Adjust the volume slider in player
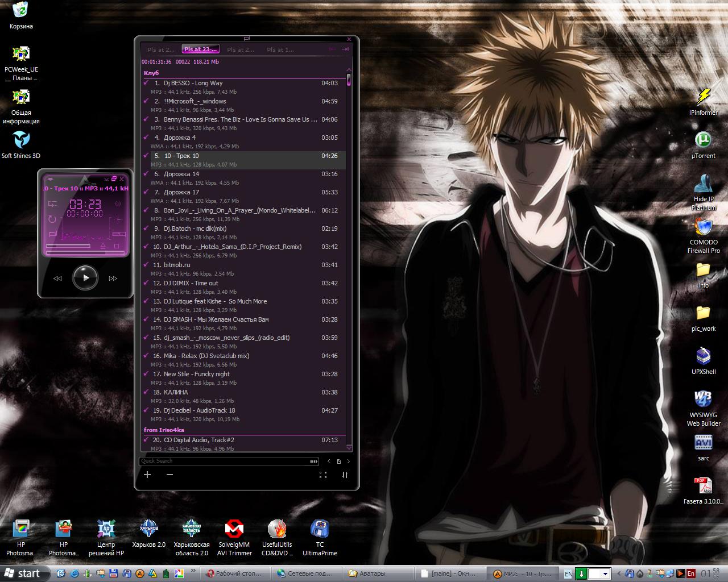Viewport: 728px width, 582px height. click(68, 246)
